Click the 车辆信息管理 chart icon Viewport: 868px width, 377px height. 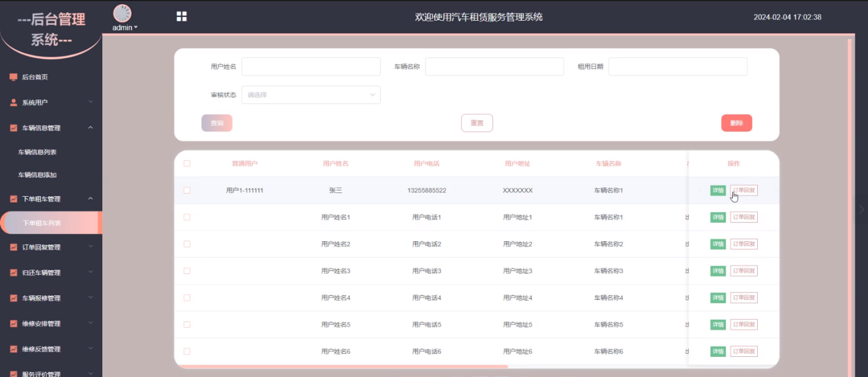point(13,128)
